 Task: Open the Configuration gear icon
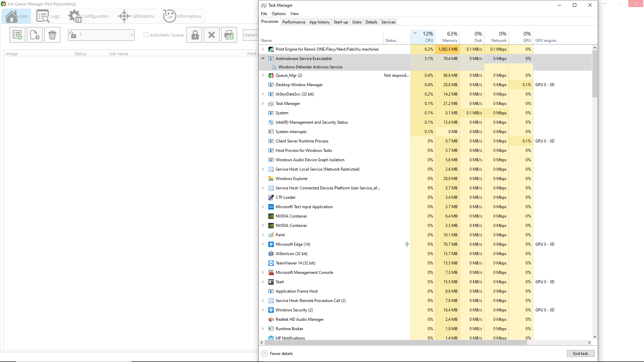pos(74,16)
